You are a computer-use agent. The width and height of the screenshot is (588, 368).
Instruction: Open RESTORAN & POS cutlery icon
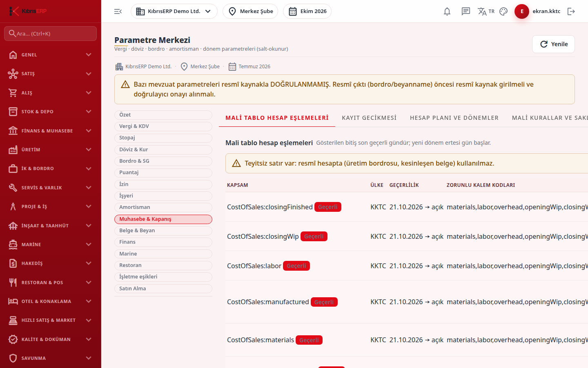click(13, 283)
